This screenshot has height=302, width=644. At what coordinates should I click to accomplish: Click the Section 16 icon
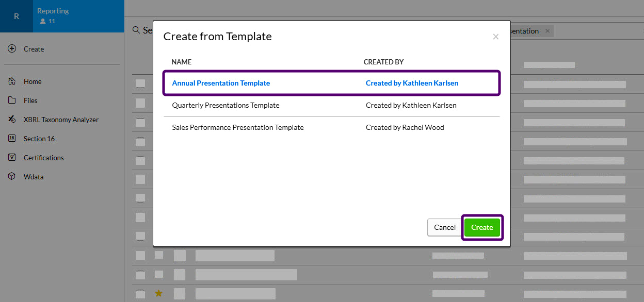12,139
